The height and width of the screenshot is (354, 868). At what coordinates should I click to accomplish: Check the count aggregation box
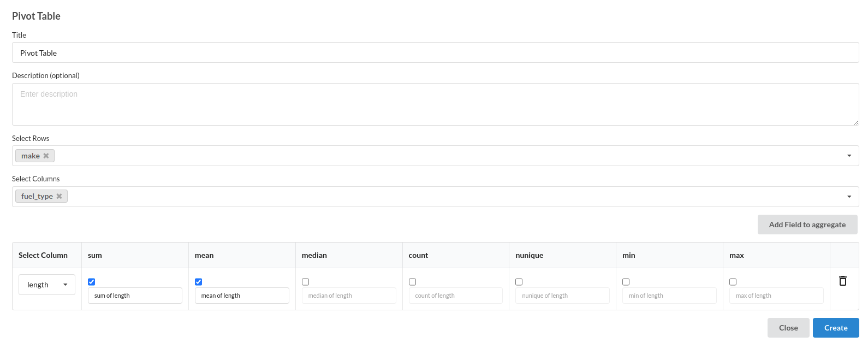tap(412, 281)
